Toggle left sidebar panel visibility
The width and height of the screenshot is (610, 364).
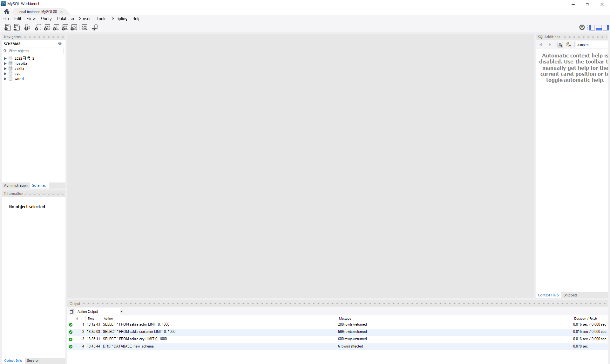point(592,28)
